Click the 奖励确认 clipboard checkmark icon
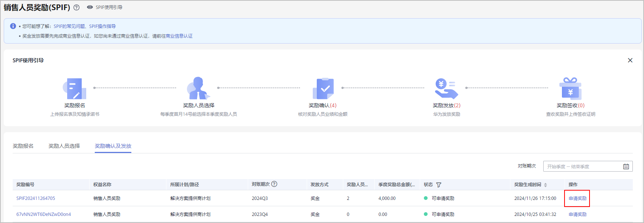644x223 pixels. click(x=323, y=88)
